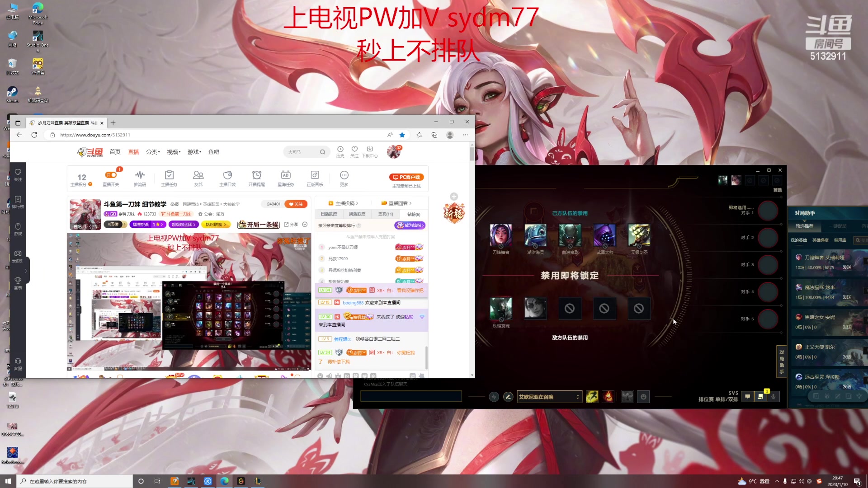The width and height of the screenshot is (868, 488).
Task: Click the orange 关注 follow button
Action: tap(296, 204)
